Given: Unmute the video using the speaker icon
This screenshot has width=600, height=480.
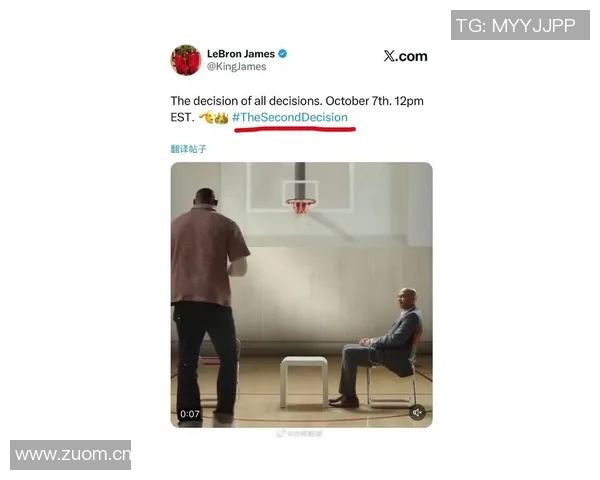Looking at the screenshot, I should pos(417,412).
